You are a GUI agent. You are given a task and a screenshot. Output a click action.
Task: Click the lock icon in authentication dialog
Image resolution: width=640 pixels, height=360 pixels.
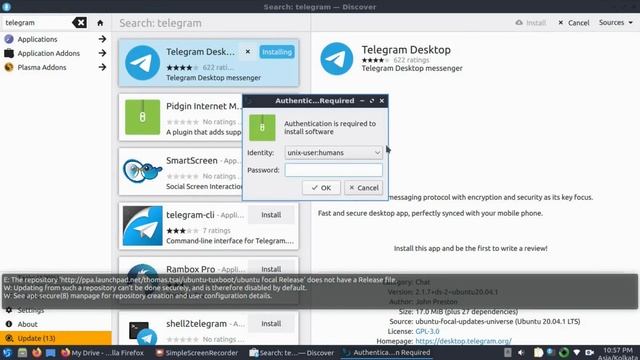point(262,128)
